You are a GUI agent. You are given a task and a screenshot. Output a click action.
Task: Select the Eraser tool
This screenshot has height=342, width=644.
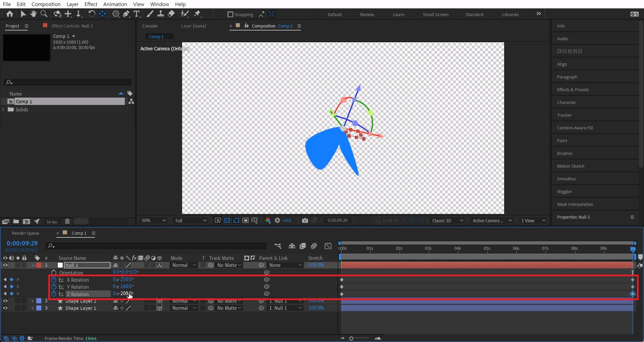tap(171, 14)
